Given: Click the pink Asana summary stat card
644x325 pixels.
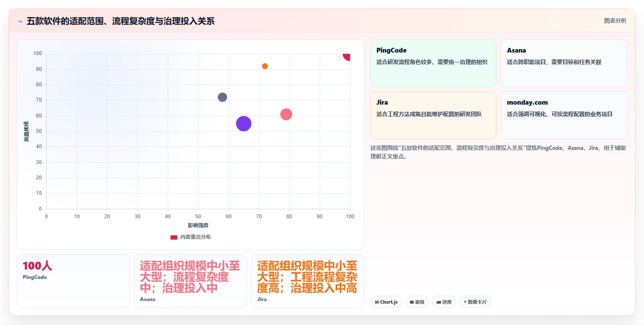Looking at the screenshot, I should click(x=191, y=281).
